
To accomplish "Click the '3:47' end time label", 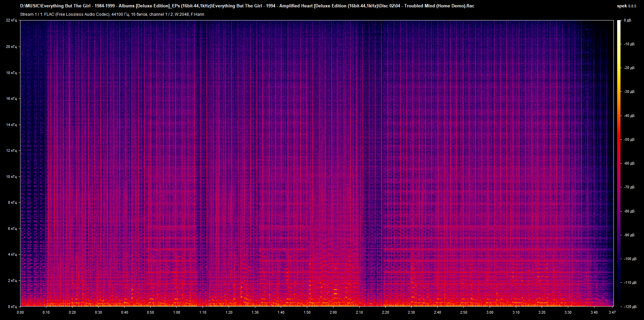I will 612,312.
